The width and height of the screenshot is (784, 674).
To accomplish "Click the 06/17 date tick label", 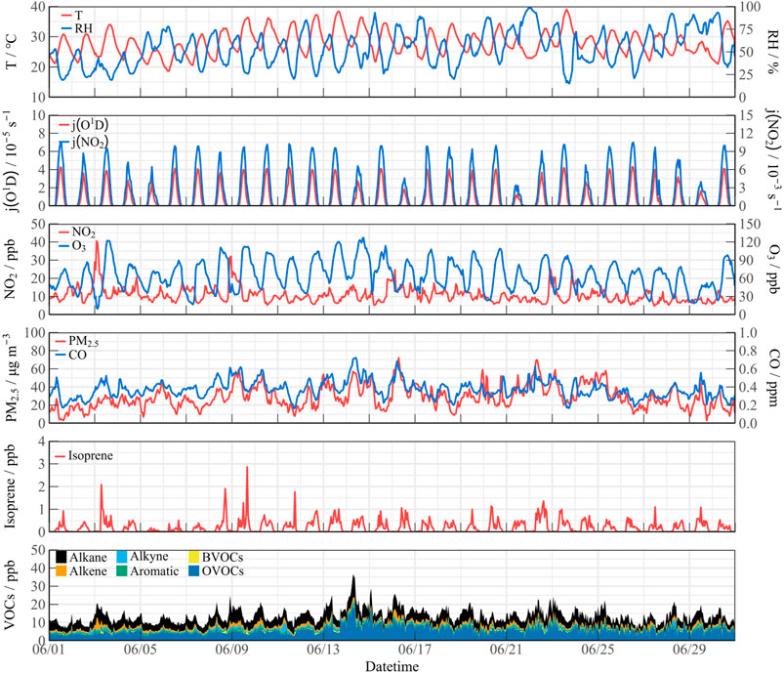I will [x=415, y=650].
